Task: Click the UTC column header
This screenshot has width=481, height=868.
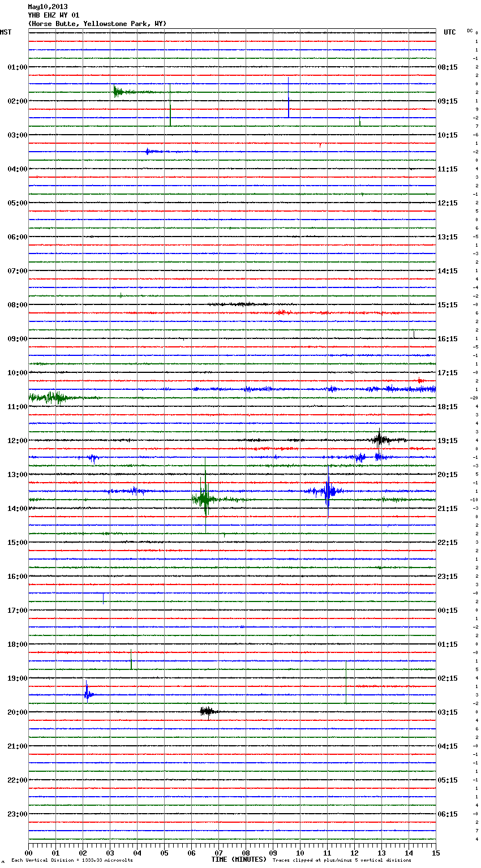Action: (x=450, y=32)
